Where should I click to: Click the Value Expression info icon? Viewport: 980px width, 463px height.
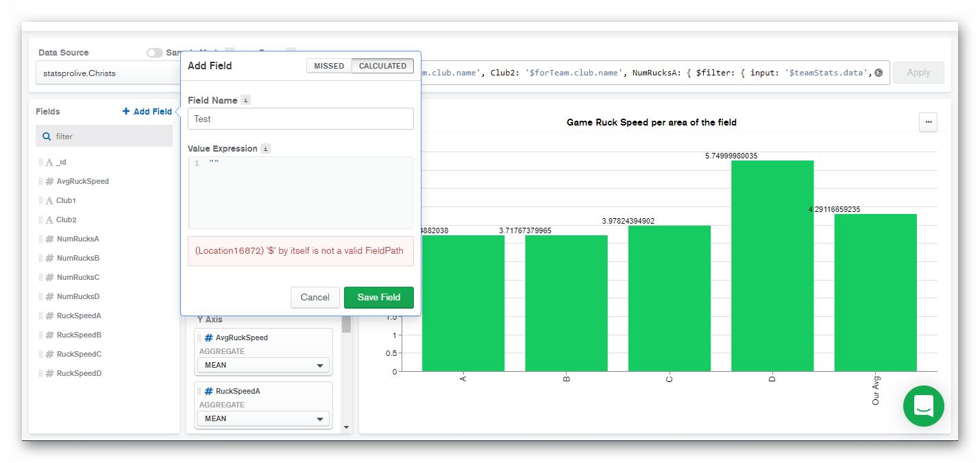[x=266, y=149]
